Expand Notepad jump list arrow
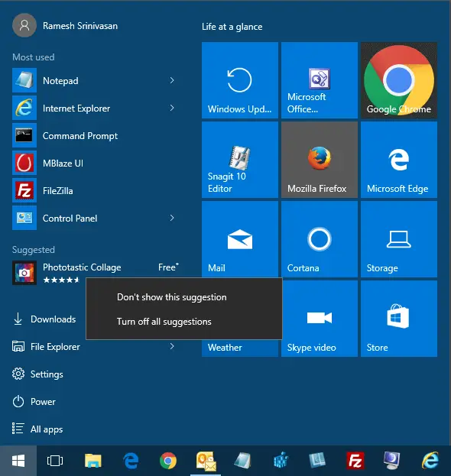 coord(172,80)
